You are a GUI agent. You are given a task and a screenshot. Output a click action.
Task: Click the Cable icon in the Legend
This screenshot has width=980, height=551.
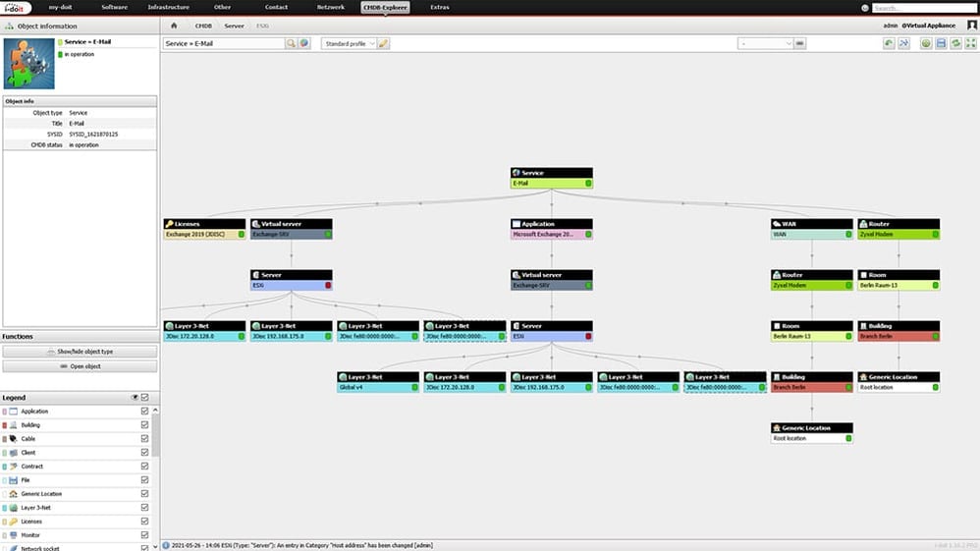pos(13,438)
